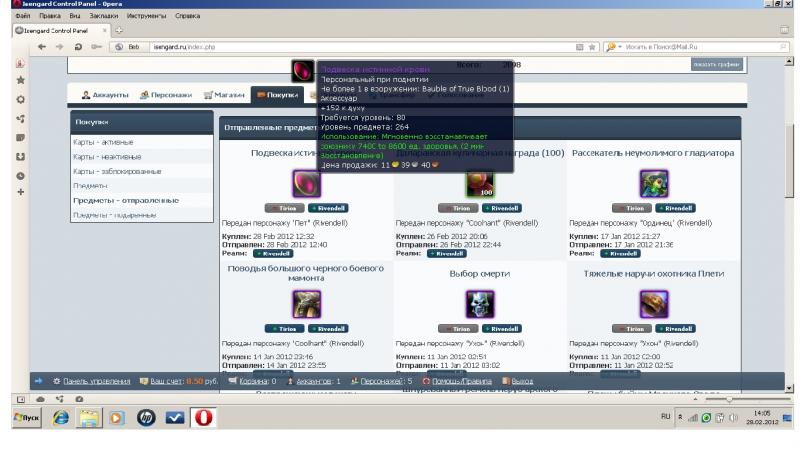Open the Корзина link in footer bar
800x450 pixels.
pyautogui.click(x=254, y=381)
